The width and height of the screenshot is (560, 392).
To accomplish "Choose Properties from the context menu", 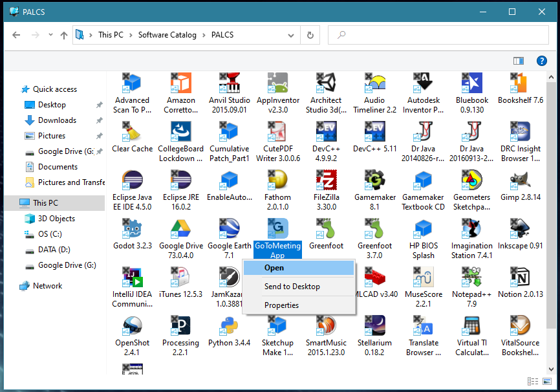I will pyautogui.click(x=299, y=305).
